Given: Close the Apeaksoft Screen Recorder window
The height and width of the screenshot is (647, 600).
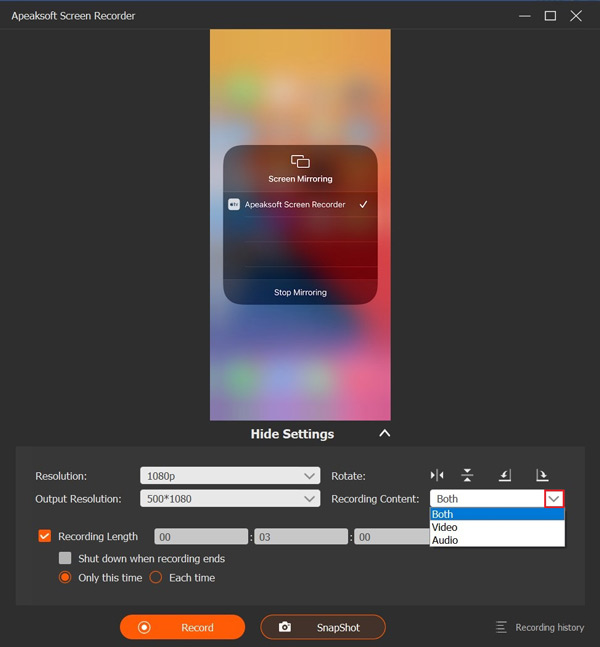Looking at the screenshot, I should point(576,16).
